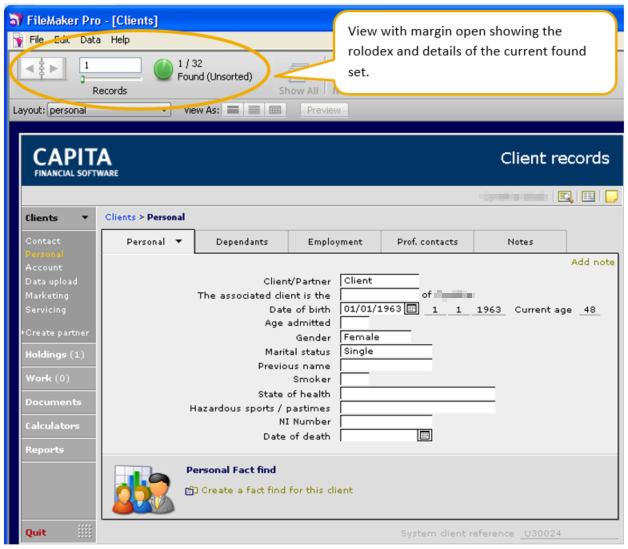Open the Work (0) section

coord(59,378)
